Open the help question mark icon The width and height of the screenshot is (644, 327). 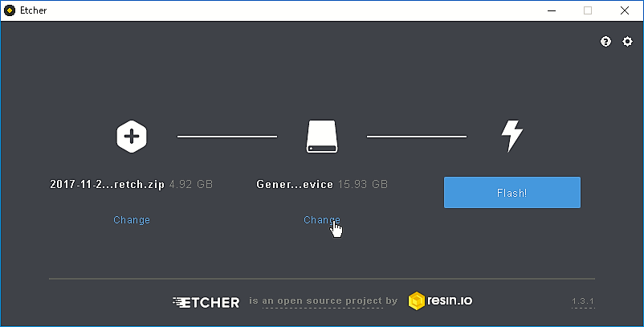pyautogui.click(x=605, y=42)
